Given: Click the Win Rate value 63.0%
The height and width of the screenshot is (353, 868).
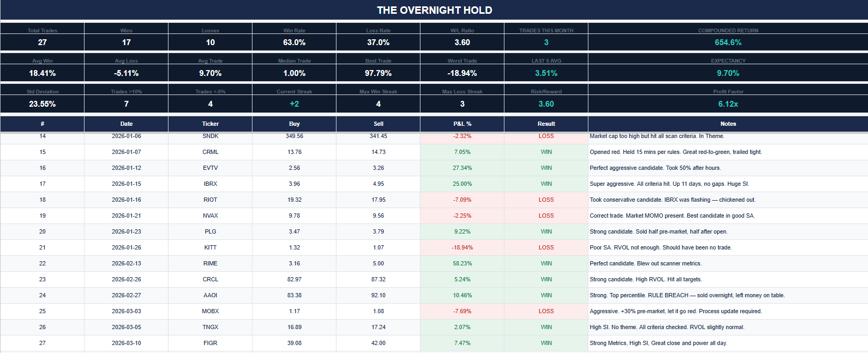Looking at the screenshot, I should click(x=294, y=42).
